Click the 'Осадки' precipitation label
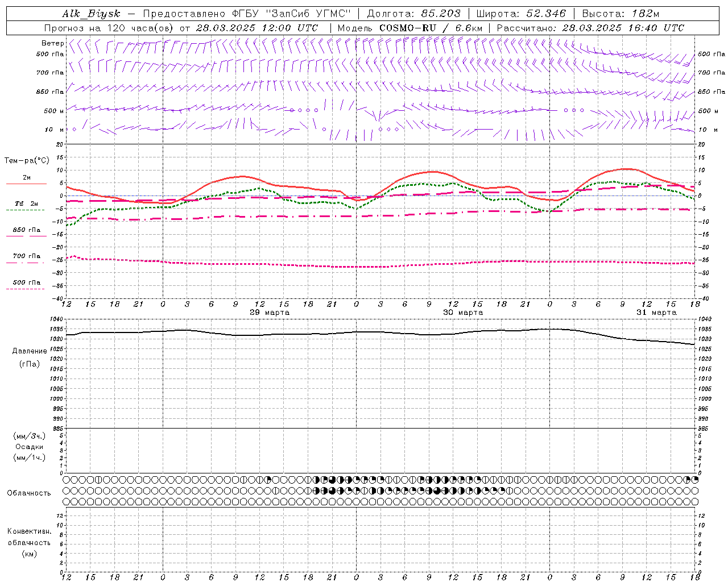This screenshot has height=582, width=728. coord(29,447)
